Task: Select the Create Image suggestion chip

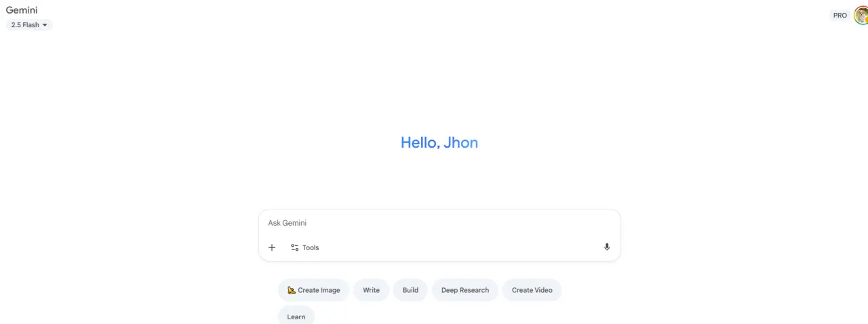Action: (x=313, y=290)
